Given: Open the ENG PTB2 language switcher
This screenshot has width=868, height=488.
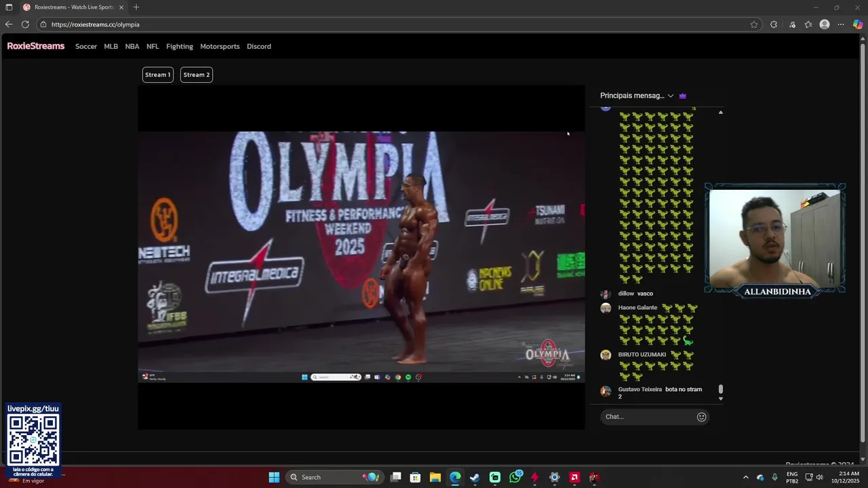Looking at the screenshot, I should (x=792, y=477).
